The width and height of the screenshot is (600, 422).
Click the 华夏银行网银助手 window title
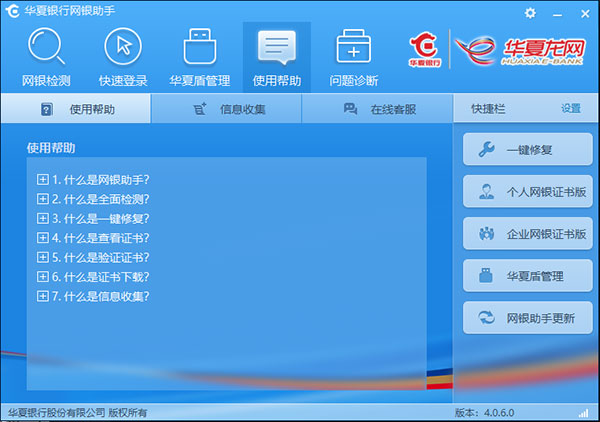[70, 11]
